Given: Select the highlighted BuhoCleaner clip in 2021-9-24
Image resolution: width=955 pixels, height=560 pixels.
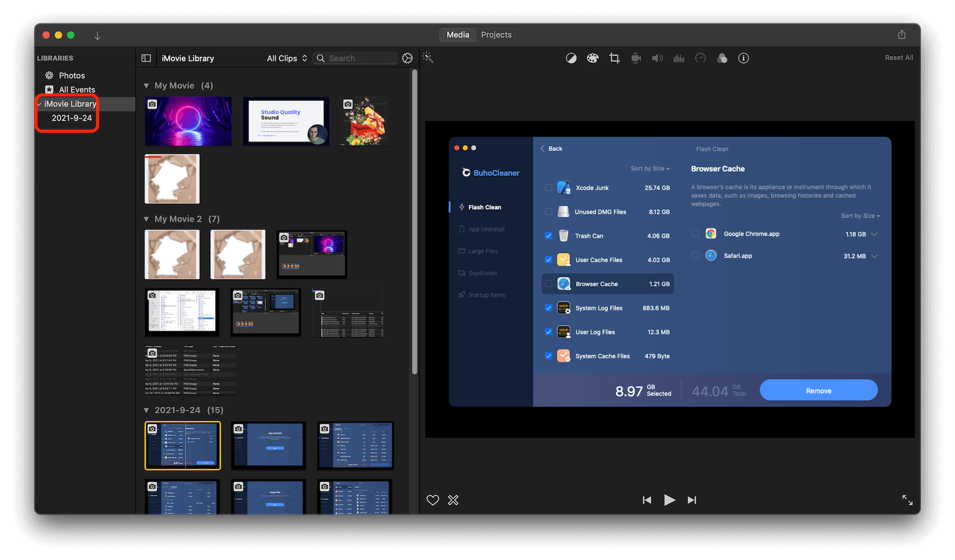Looking at the screenshot, I should (x=183, y=445).
